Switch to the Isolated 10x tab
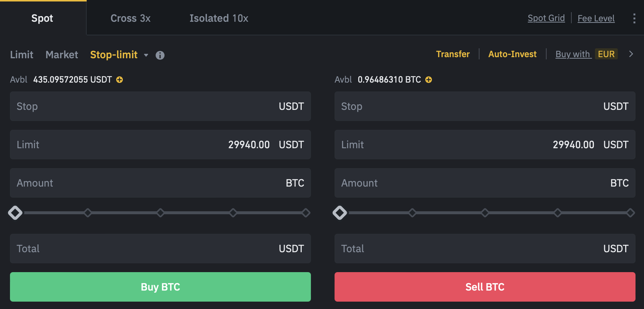This screenshot has width=644, height=309. 219,18
